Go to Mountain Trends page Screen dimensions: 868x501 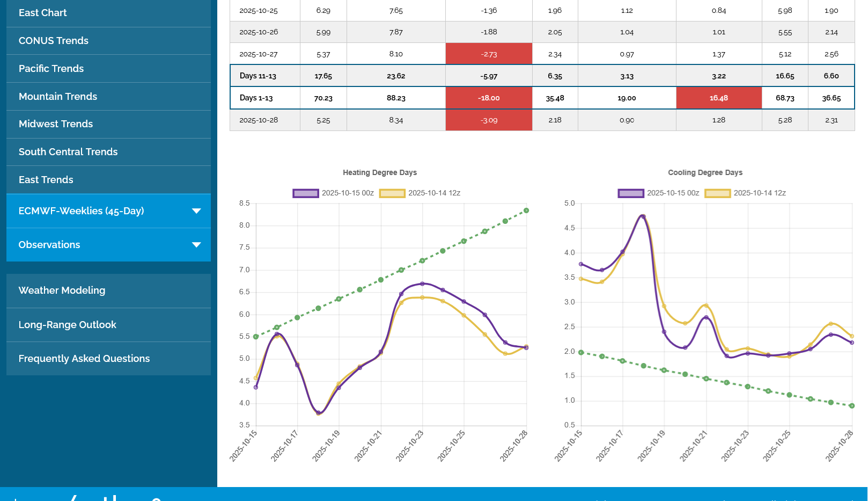click(58, 97)
